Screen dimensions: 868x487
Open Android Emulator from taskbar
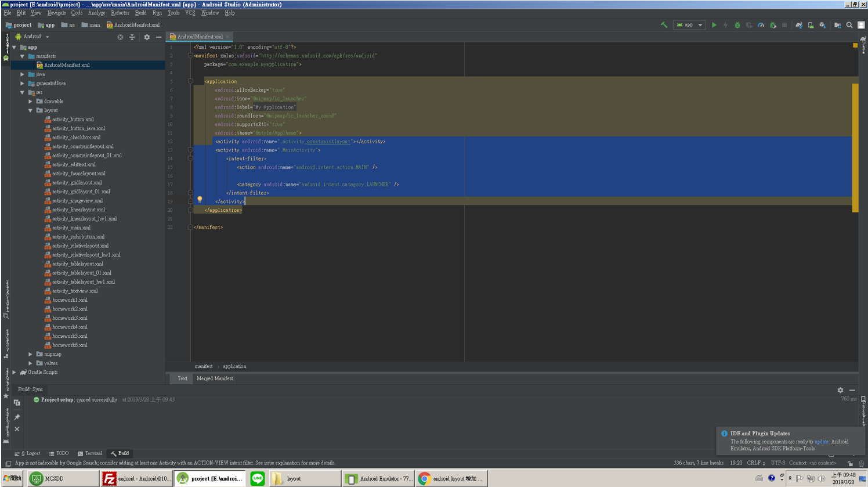click(x=379, y=479)
